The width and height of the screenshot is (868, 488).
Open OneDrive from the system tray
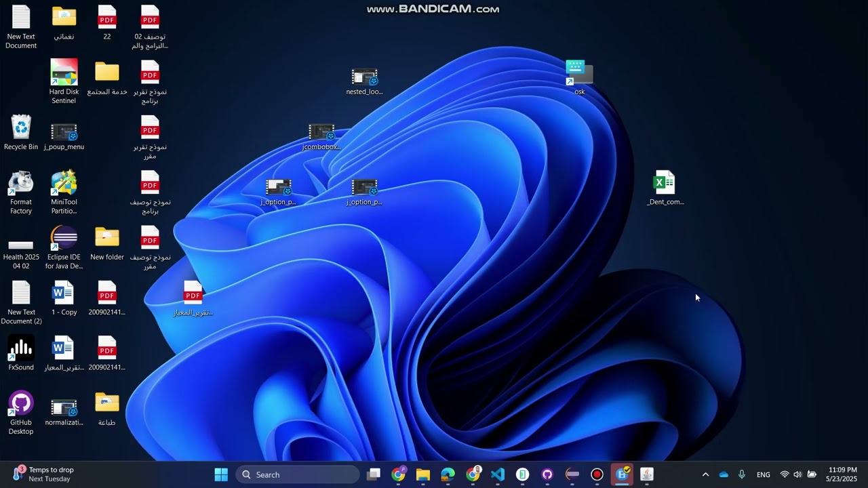coord(724,474)
